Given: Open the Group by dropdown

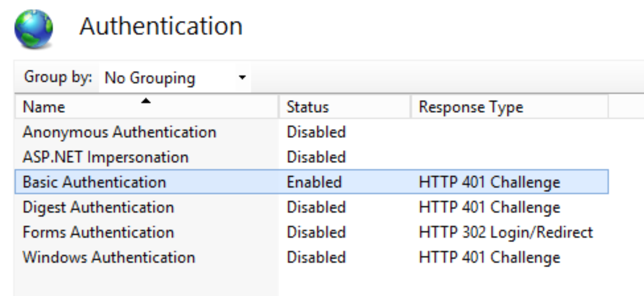Looking at the screenshot, I should tap(174, 78).
